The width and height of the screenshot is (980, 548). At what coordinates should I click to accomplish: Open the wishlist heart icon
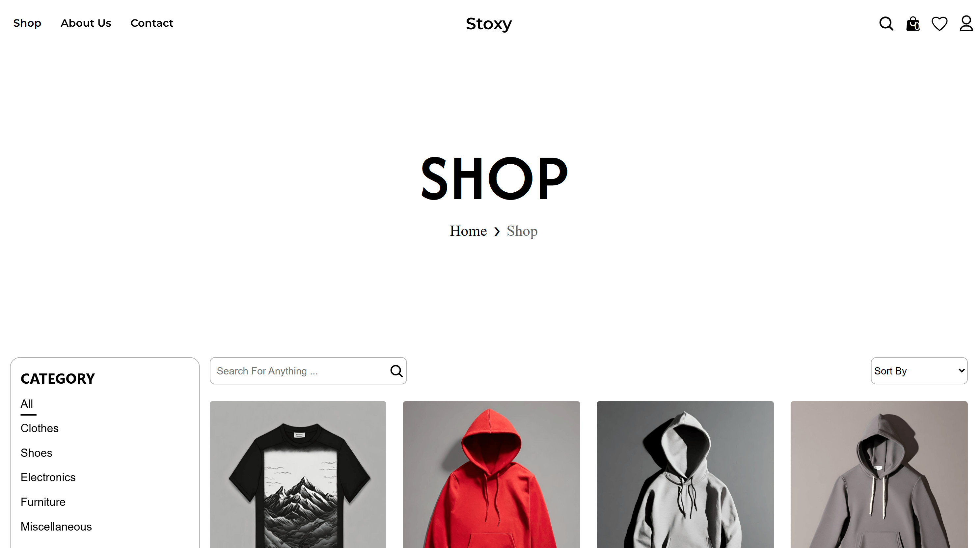click(939, 24)
